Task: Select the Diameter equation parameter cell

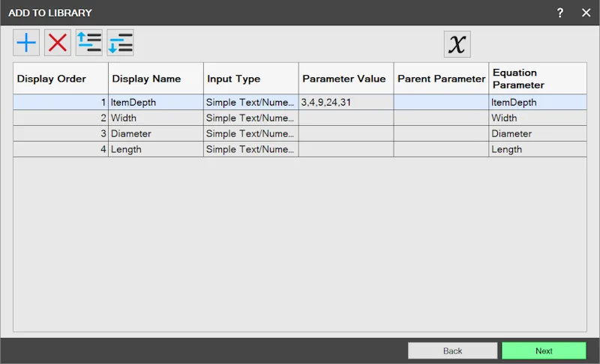Action: coord(538,133)
